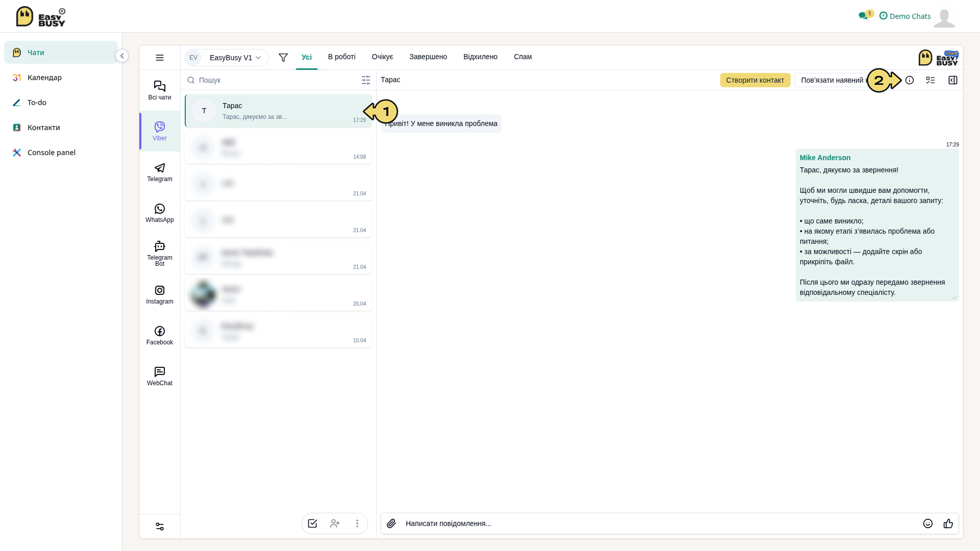This screenshot has height=551, width=980.
Task: Switch to the Відхилено tab
Action: [480, 57]
